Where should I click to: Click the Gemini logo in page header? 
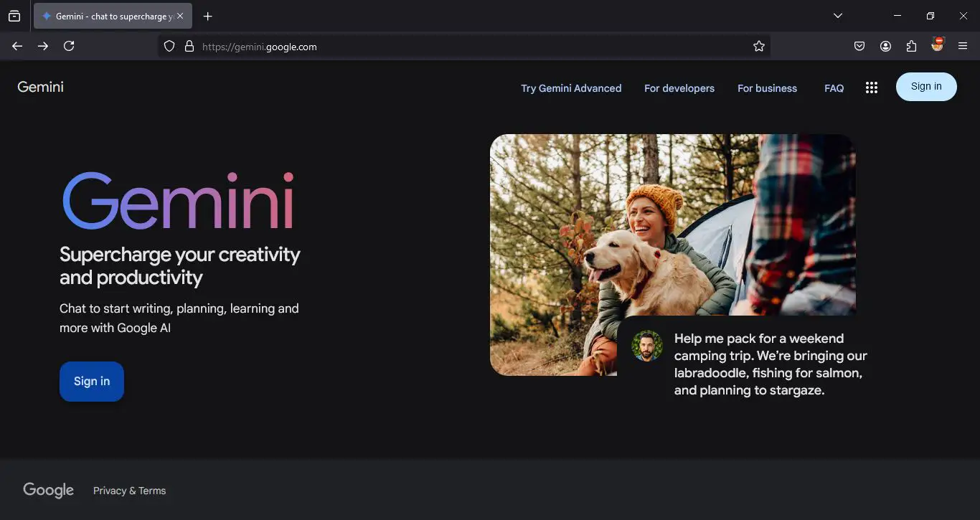point(40,87)
